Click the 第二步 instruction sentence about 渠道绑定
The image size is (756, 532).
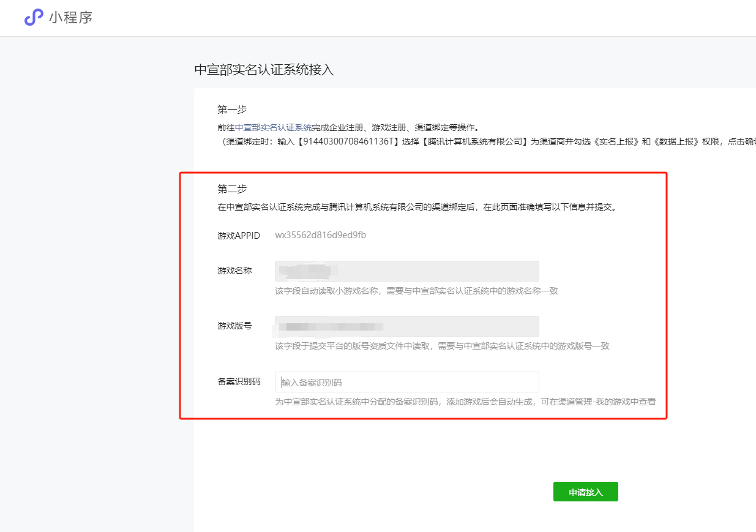pos(417,207)
